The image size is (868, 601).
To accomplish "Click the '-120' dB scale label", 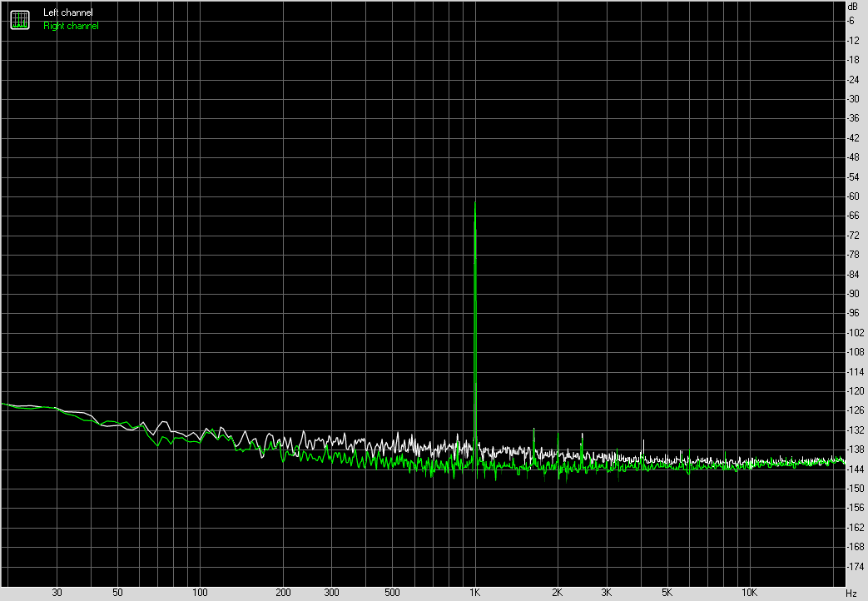I will pyautogui.click(x=856, y=391).
